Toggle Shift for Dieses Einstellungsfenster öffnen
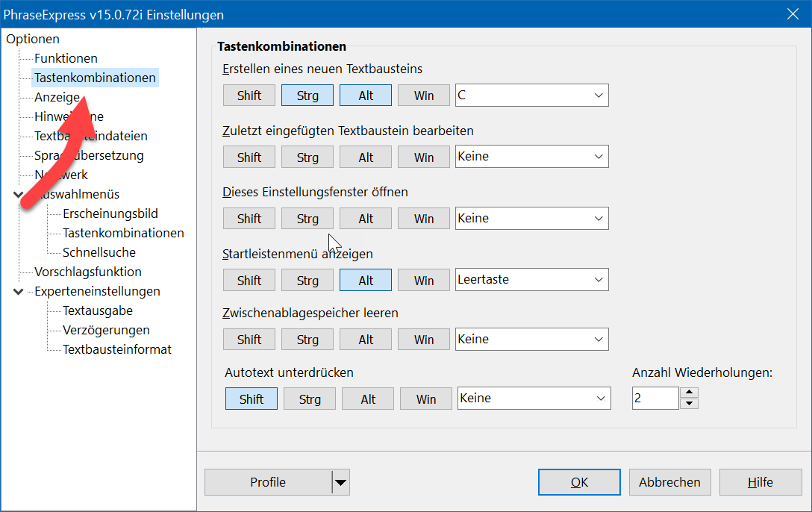This screenshot has height=512, width=812. tap(249, 219)
